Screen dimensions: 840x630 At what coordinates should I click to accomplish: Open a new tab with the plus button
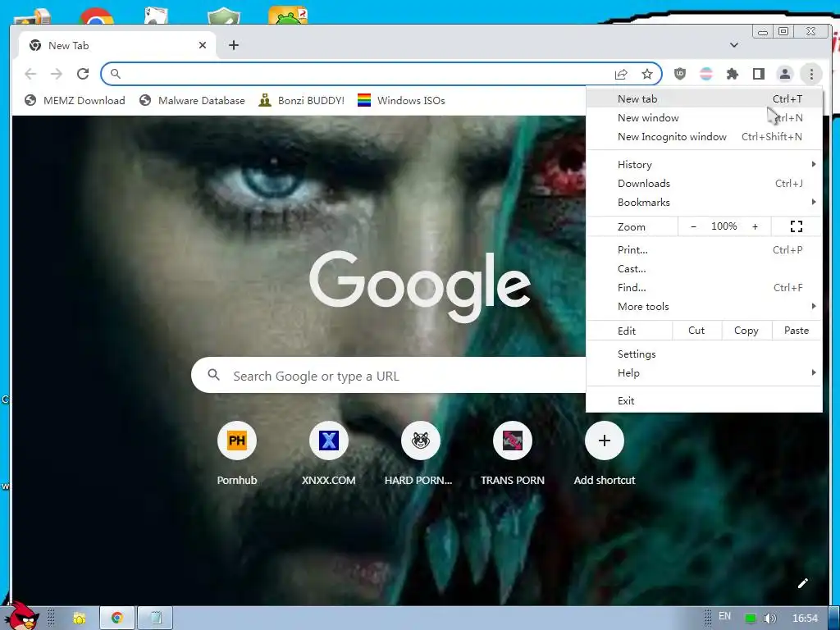[x=234, y=46]
